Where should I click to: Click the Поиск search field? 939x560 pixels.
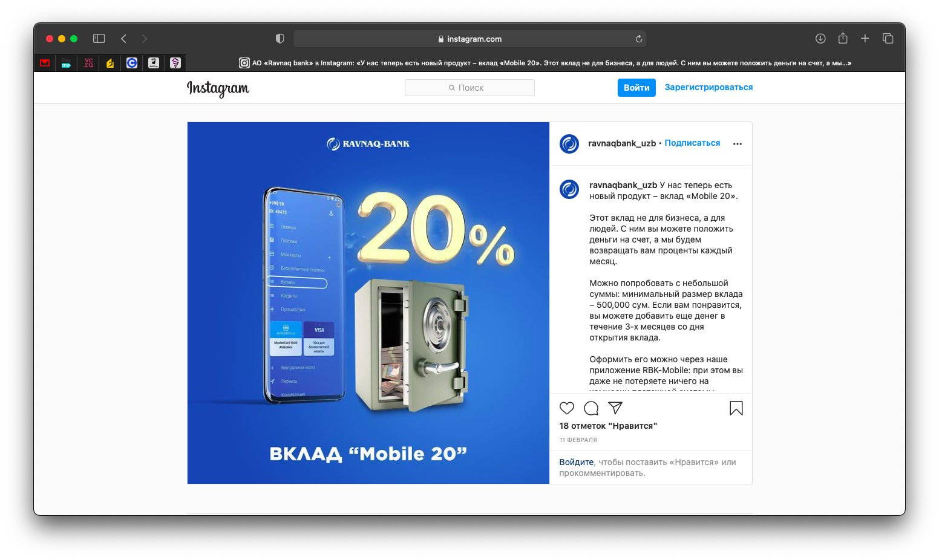469,88
